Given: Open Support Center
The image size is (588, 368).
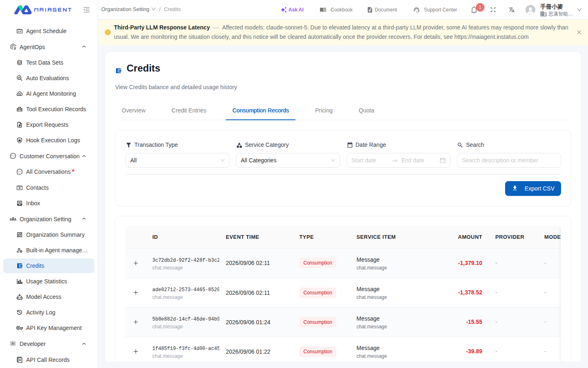Looking at the screenshot, I should [x=435, y=10].
